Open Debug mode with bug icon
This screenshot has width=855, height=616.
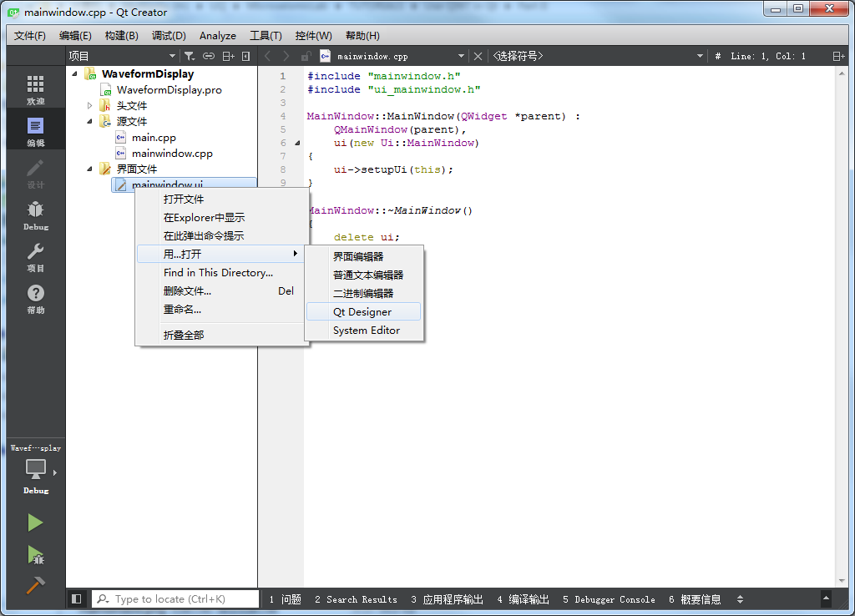(35, 215)
